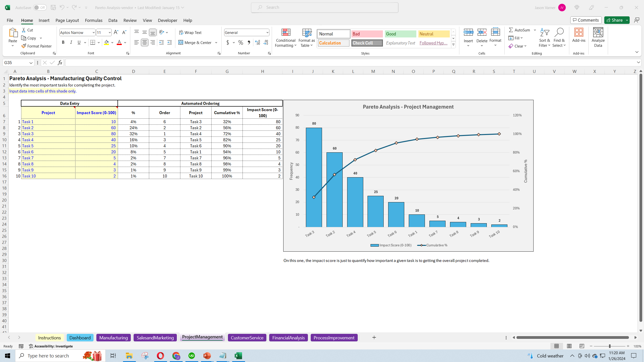Viewport: 644px width, 362px height.
Task: Click the Excel search box
Action: pyautogui.click(x=325, y=8)
